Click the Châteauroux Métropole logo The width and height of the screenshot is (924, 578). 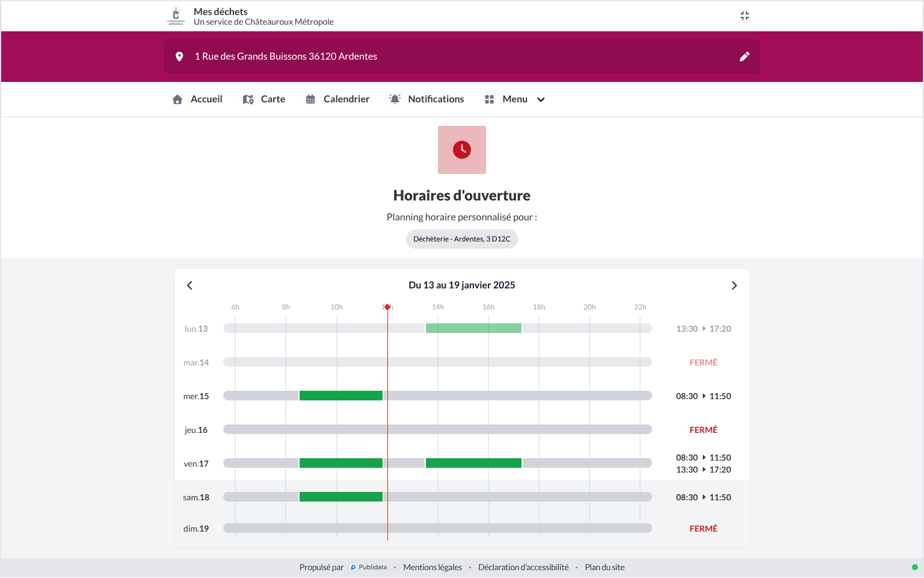point(176,16)
